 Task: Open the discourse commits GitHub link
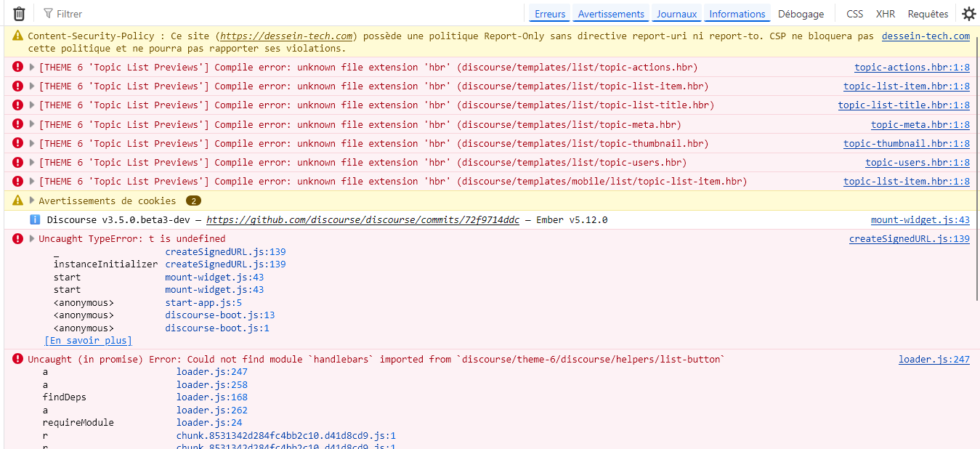(x=363, y=219)
